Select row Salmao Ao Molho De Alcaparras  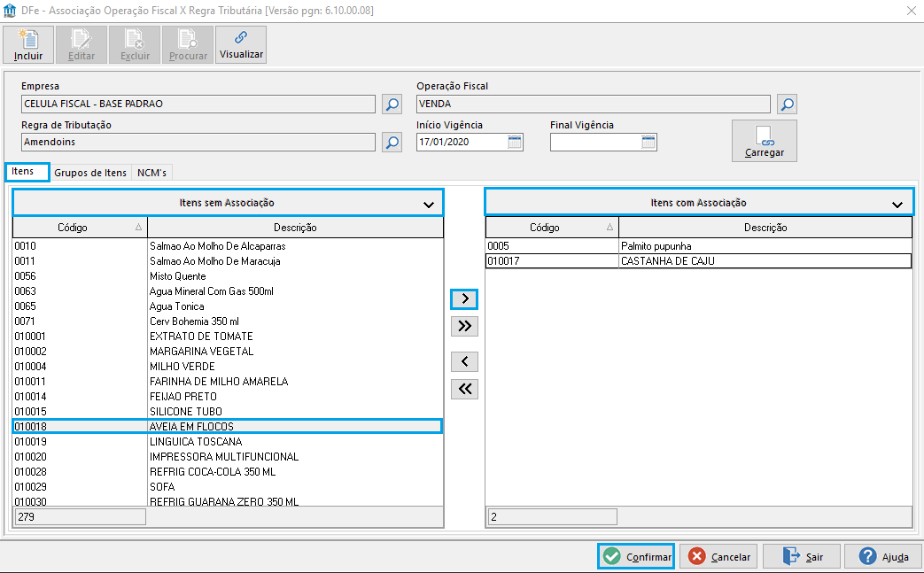pyautogui.click(x=228, y=246)
